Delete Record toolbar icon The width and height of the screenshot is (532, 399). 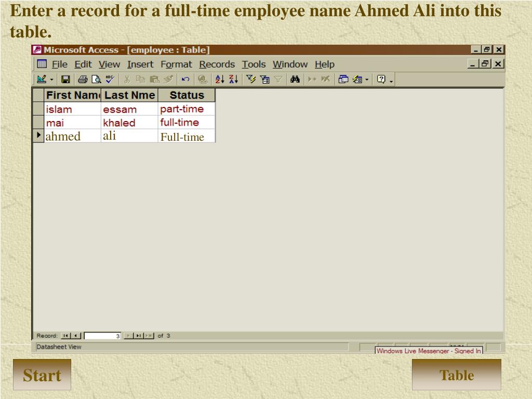click(x=325, y=79)
